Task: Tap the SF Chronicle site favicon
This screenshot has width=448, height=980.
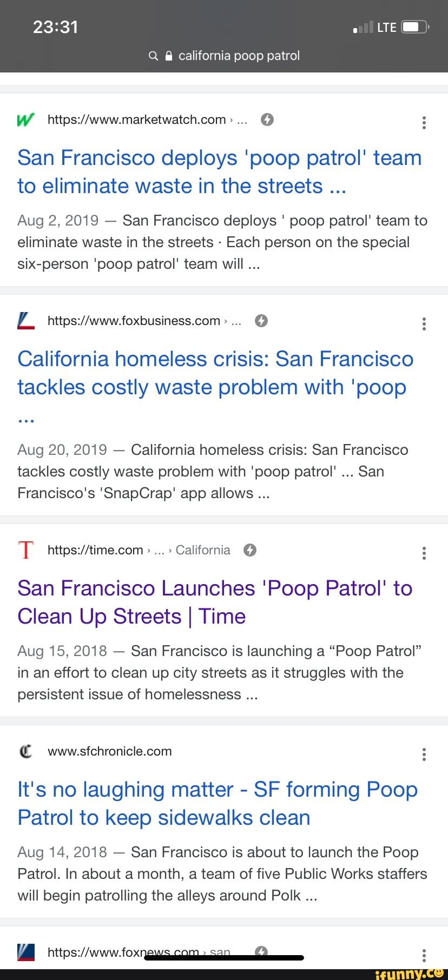Action: (25, 751)
